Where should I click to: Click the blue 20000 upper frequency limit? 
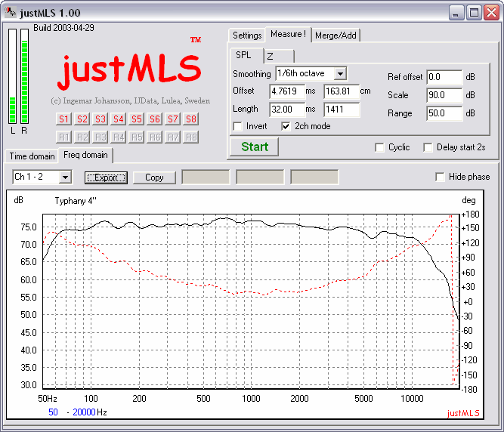point(84,412)
